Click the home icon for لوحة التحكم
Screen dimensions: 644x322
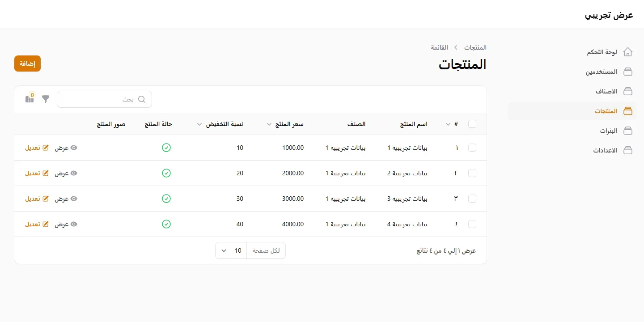(628, 52)
